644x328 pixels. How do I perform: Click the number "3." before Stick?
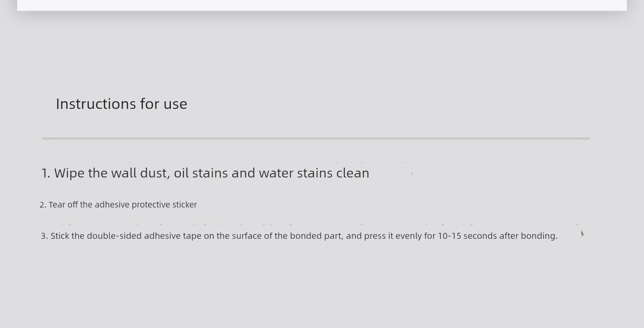point(44,236)
